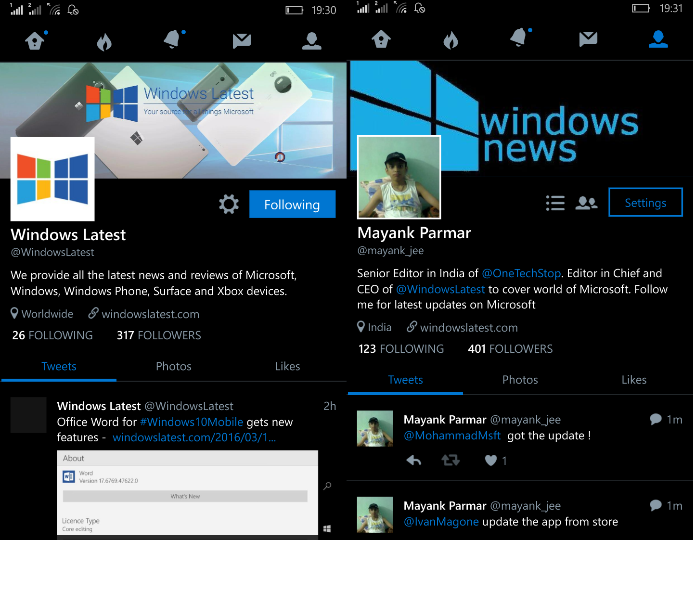Open @OneTechStop mention in bio
The image size is (695, 616).
(521, 273)
